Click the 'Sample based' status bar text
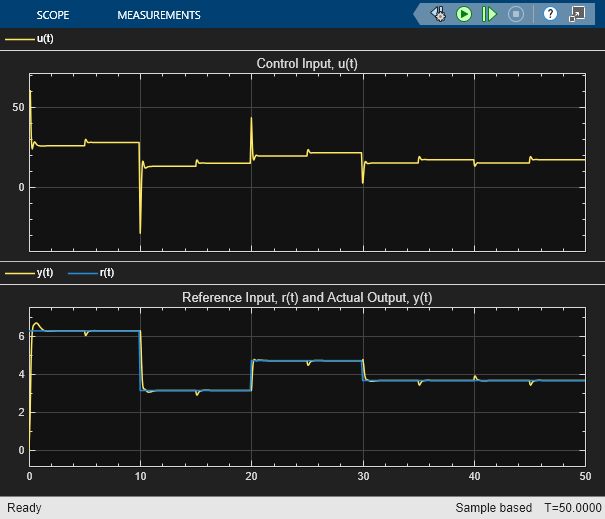The height and width of the screenshot is (519, 605). tap(493, 508)
